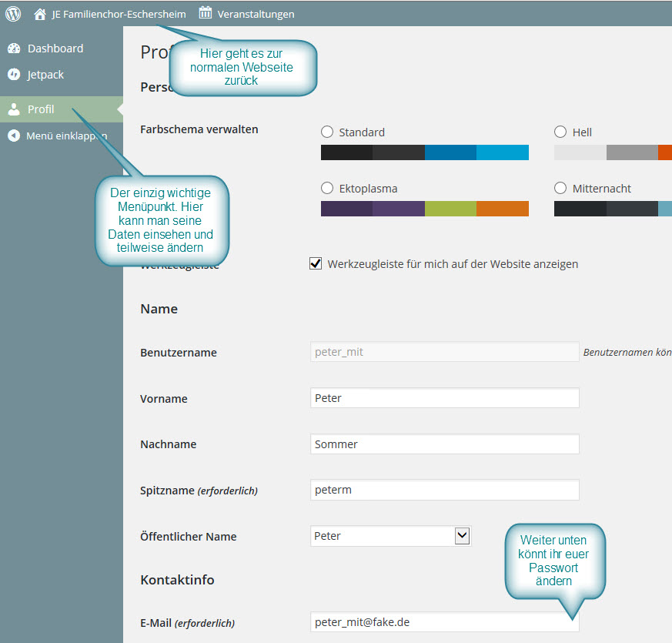672x643 pixels.
Task: Click the Profil user icon
Action: tap(14, 109)
